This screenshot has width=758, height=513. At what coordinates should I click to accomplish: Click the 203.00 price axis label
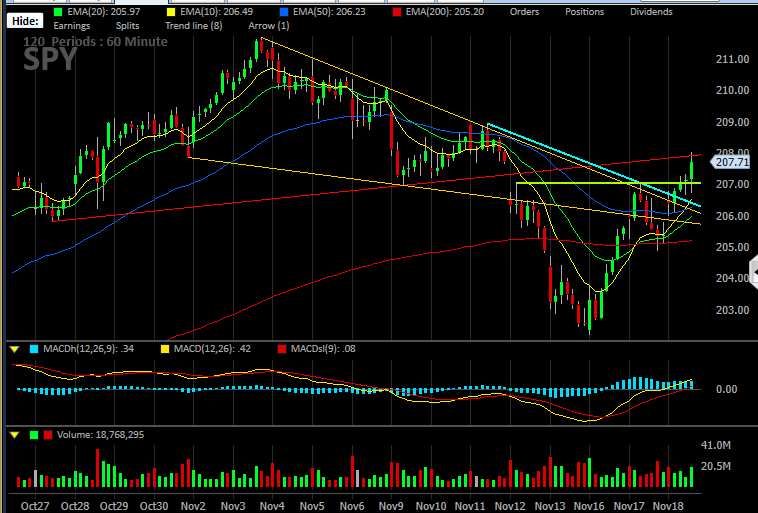tap(732, 310)
